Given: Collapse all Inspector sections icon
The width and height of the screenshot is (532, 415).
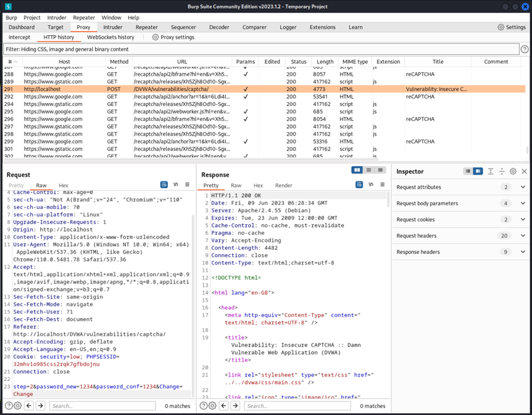Looking at the screenshot, I should click(502, 171).
